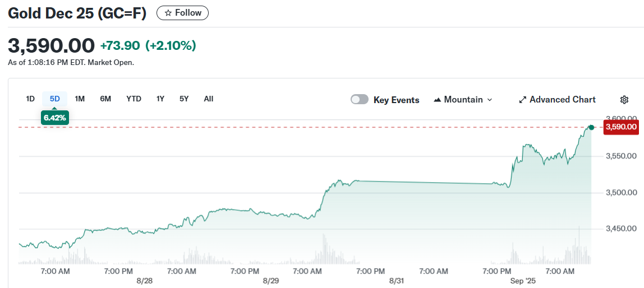Toggle the Key Events switch
The image size is (644, 288).
point(360,100)
